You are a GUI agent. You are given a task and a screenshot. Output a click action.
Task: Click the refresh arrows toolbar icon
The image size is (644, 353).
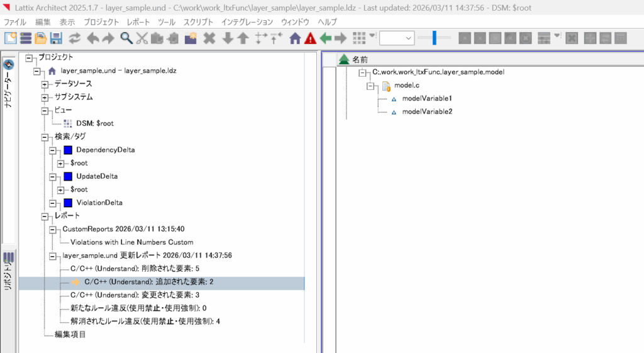pyautogui.click(x=75, y=38)
